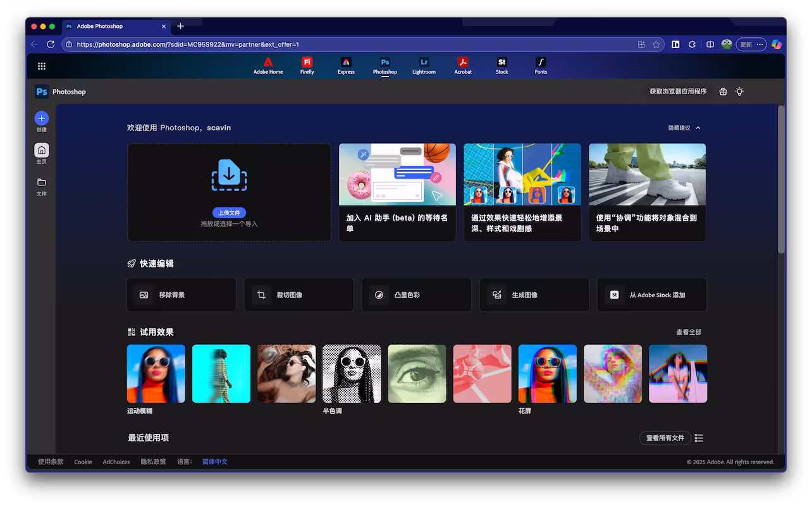Click the 上传文件 upload button

click(x=229, y=213)
